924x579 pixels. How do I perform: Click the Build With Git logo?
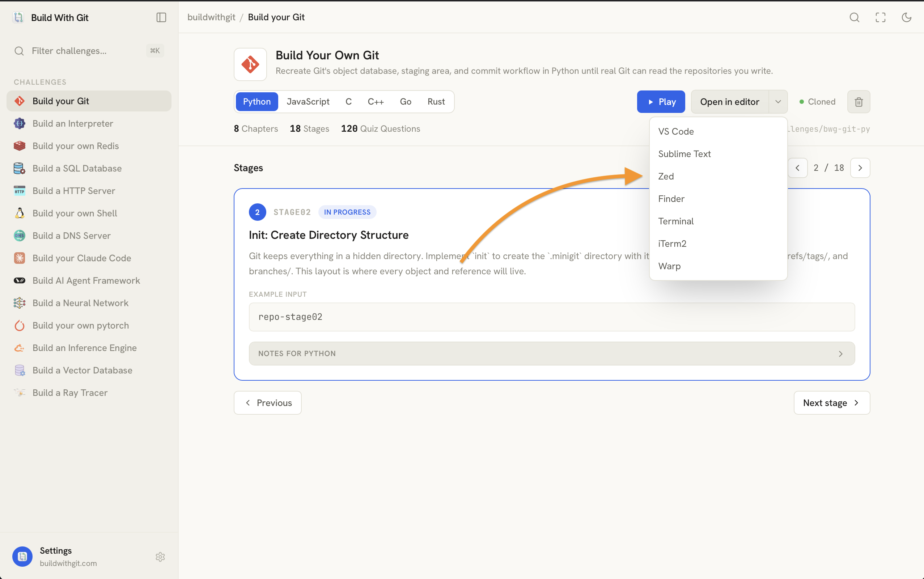click(x=18, y=18)
